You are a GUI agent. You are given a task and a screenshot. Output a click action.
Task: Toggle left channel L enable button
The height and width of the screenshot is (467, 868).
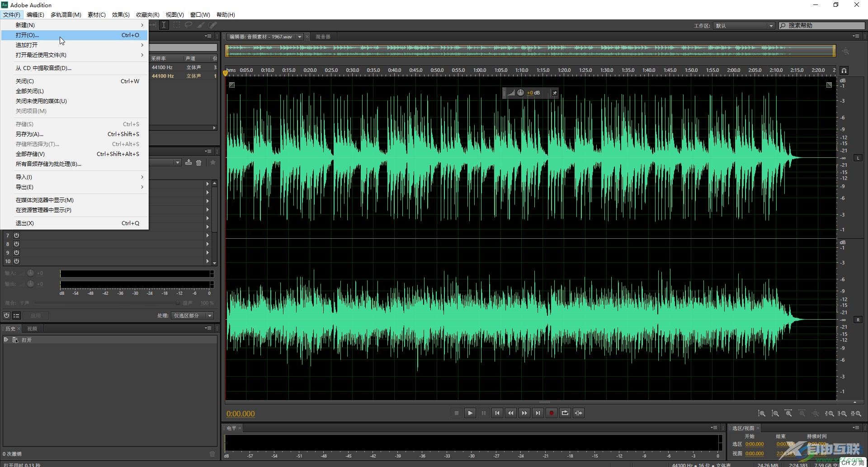[x=858, y=158]
